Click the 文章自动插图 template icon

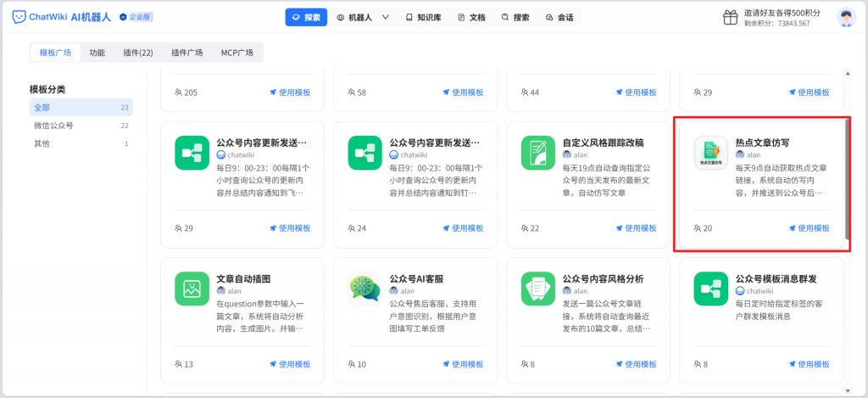point(192,289)
